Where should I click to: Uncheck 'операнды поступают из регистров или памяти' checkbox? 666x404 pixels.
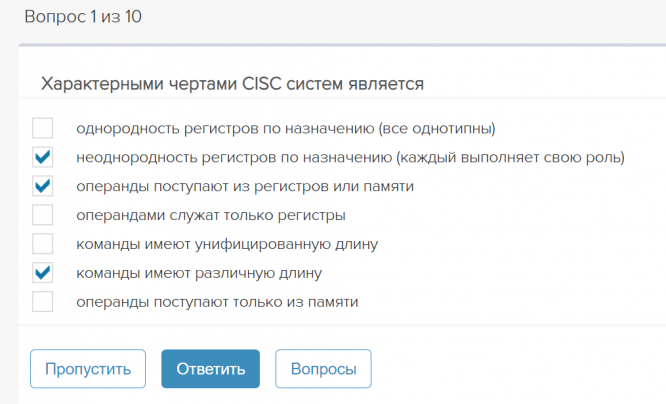pos(42,186)
